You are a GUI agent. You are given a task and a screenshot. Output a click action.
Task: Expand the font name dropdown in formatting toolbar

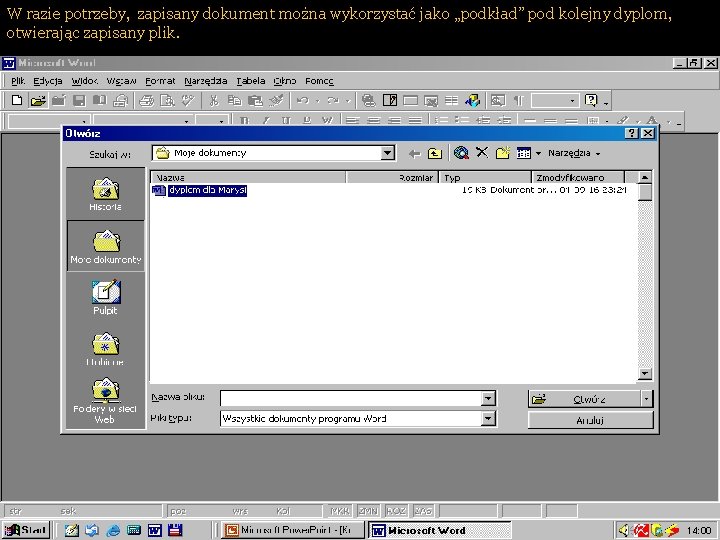click(186, 121)
